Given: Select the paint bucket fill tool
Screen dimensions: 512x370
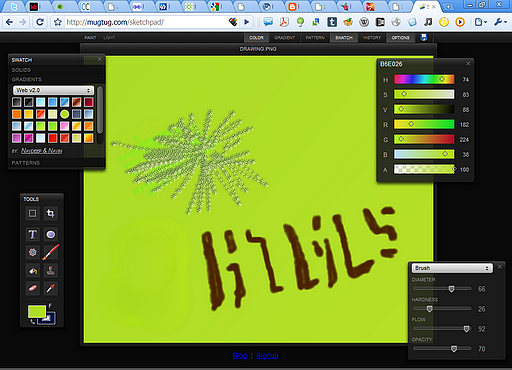Looking at the screenshot, I should 32,271.
